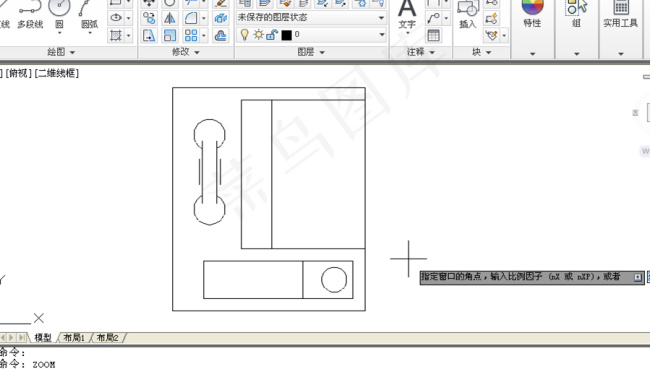Toggle layer 0 on/off lightbulb
The width and height of the screenshot is (650, 369).
tap(245, 35)
